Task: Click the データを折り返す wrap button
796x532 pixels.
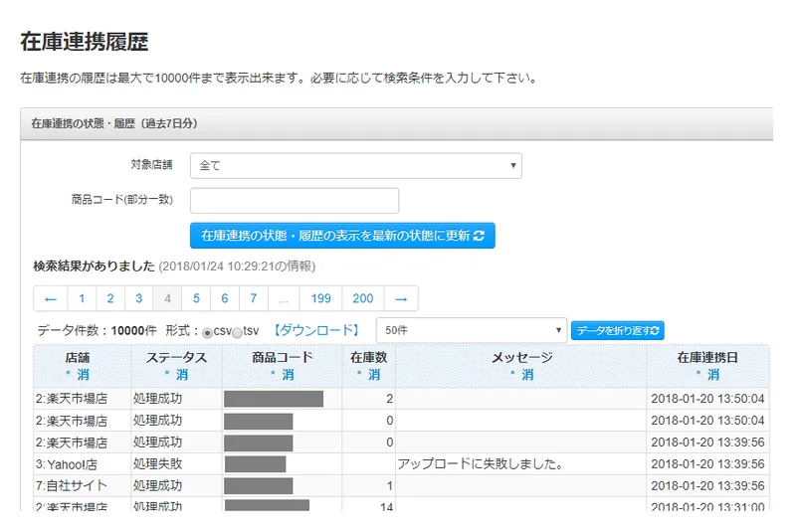Action: pyautogui.click(x=617, y=331)
